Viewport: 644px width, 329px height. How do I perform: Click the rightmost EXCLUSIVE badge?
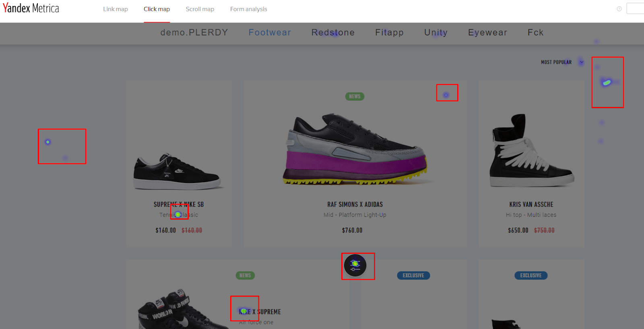pyautogui.click(x=531, y=276)
